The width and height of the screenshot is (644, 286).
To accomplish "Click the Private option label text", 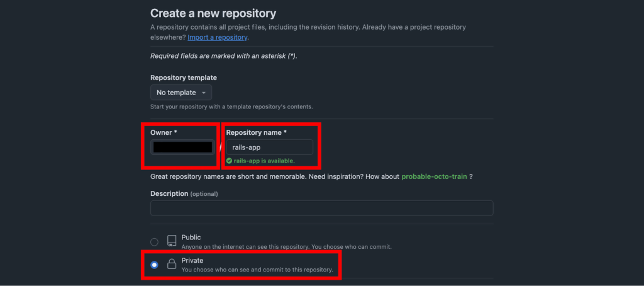I will 192,260.
